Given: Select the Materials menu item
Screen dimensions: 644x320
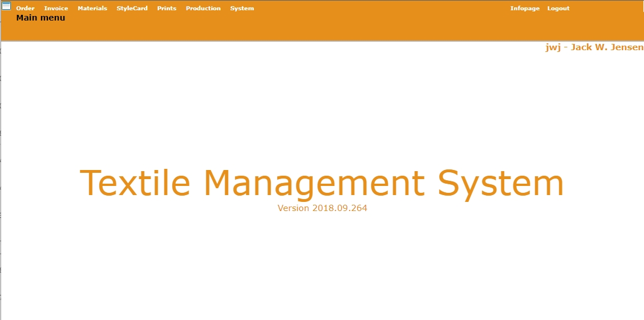Looking at the screenshot, I should click(x=92, y=9).
